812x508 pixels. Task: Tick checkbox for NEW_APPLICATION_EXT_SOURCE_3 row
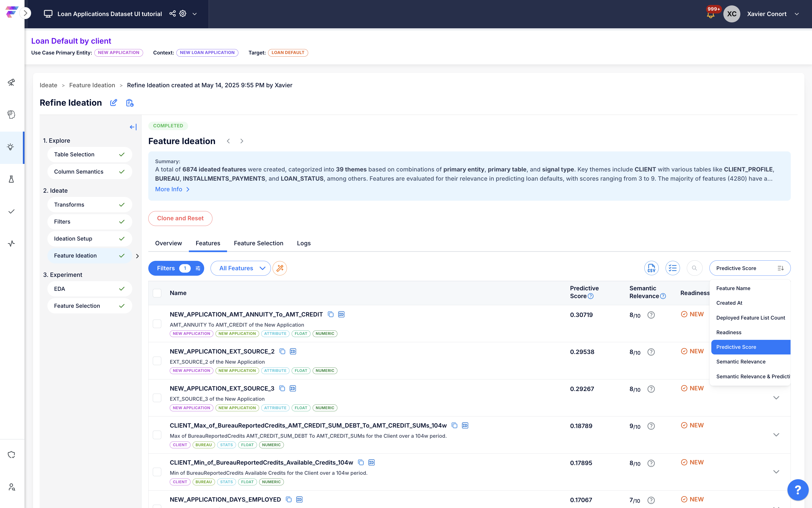click(x=157, y=398)
